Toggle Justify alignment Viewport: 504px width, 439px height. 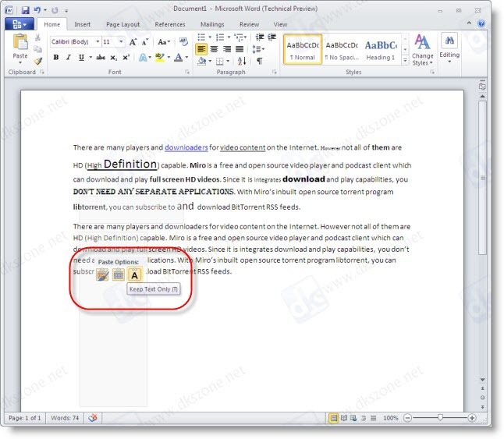pyautogui.click(x=240, y=49)
